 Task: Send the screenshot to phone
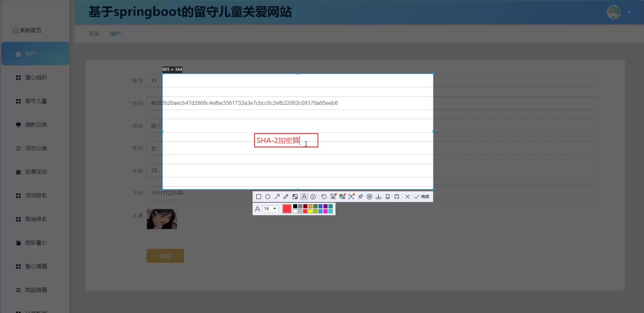(x=388, y=197)
